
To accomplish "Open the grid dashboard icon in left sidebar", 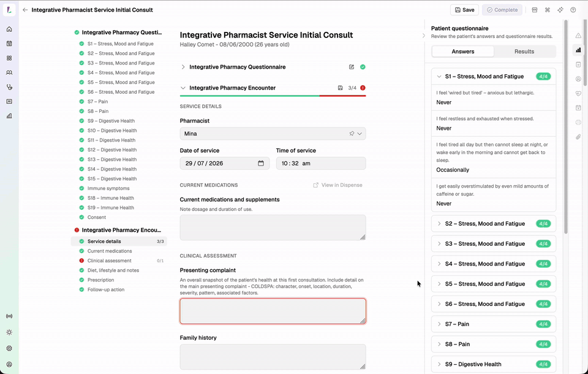I will coord(9,58).
